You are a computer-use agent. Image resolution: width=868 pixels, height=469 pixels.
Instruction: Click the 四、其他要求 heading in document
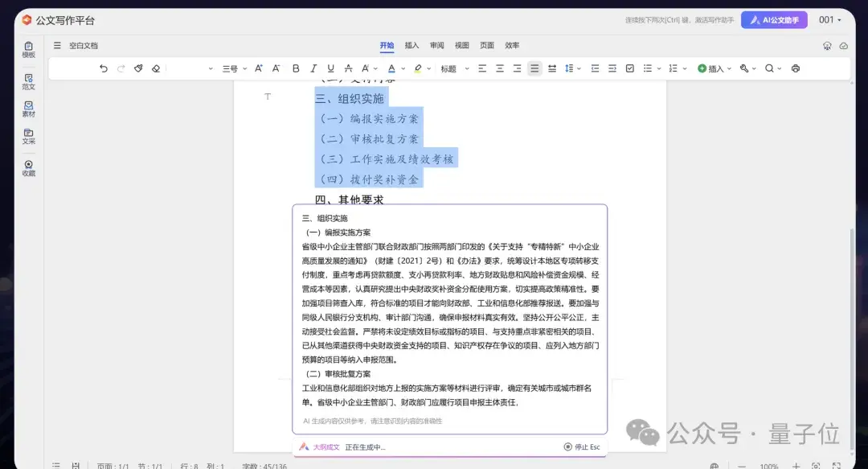349,200
